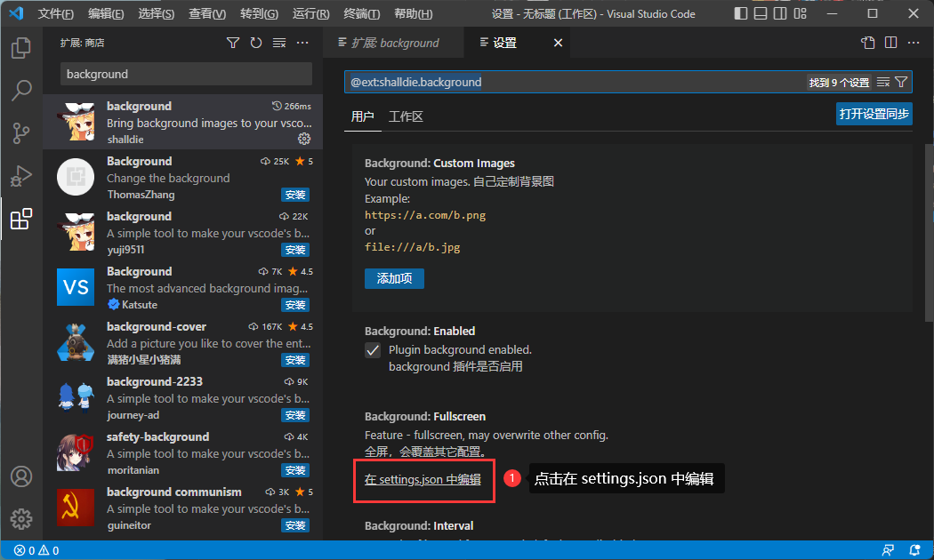Refresh the extensions list
The height and width of the screenshot is (560, 934).
256,43
